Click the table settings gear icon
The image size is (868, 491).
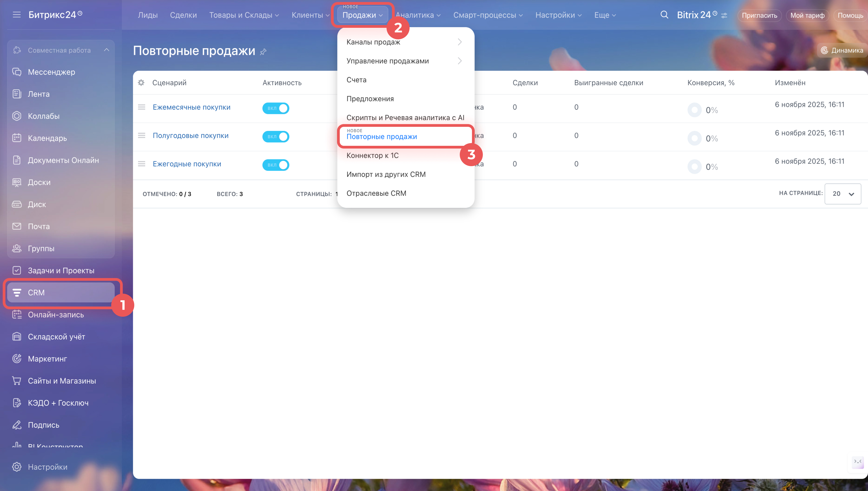pyautogui.click(x=141, y=83)
